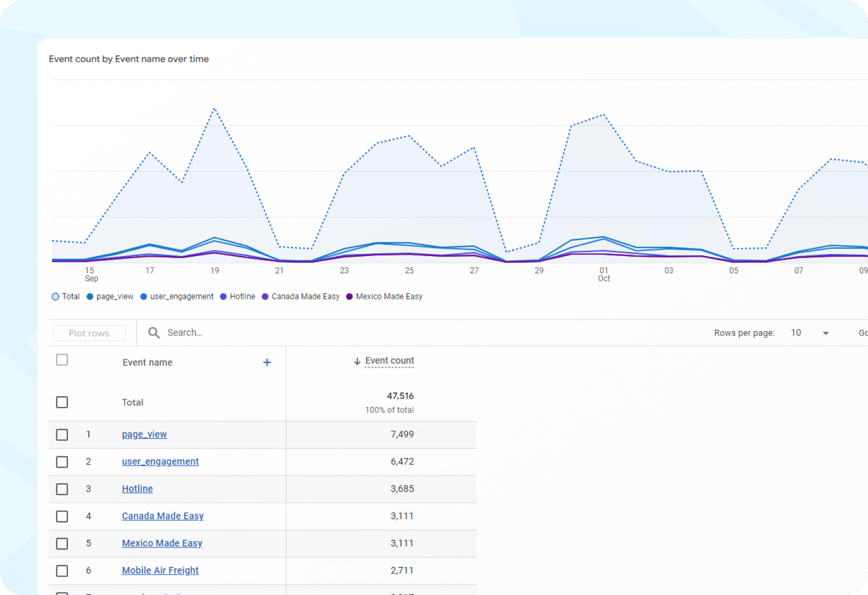Toggle the Hotline legend dot

223,296
